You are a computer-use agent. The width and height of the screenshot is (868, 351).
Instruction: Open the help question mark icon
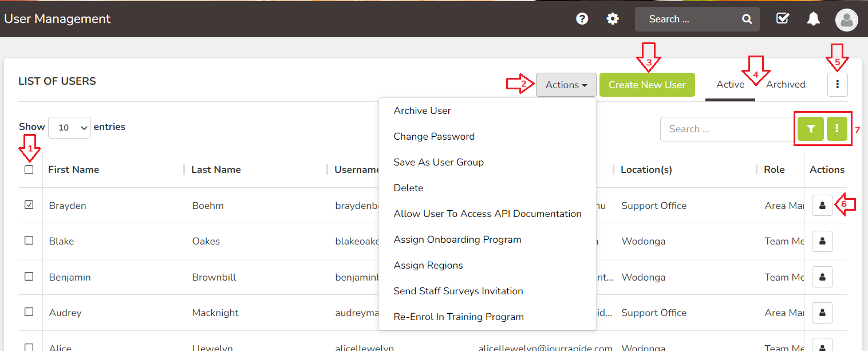(582, 18)
